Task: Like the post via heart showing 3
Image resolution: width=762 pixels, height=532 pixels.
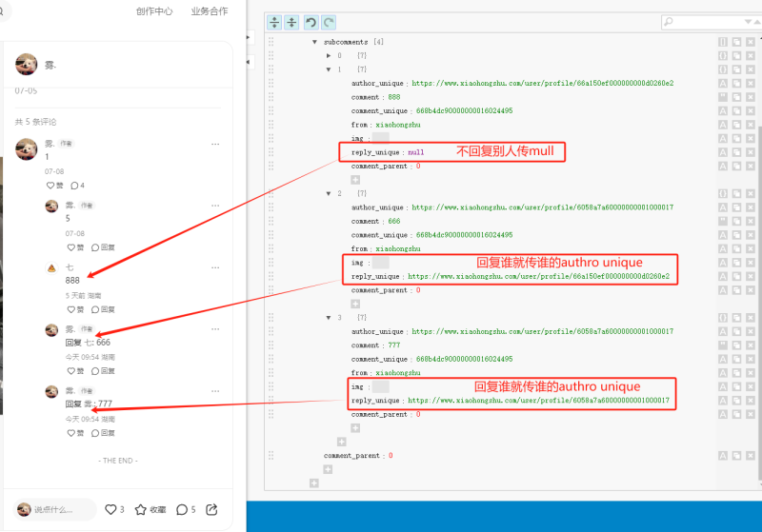Action: [110, 509]
